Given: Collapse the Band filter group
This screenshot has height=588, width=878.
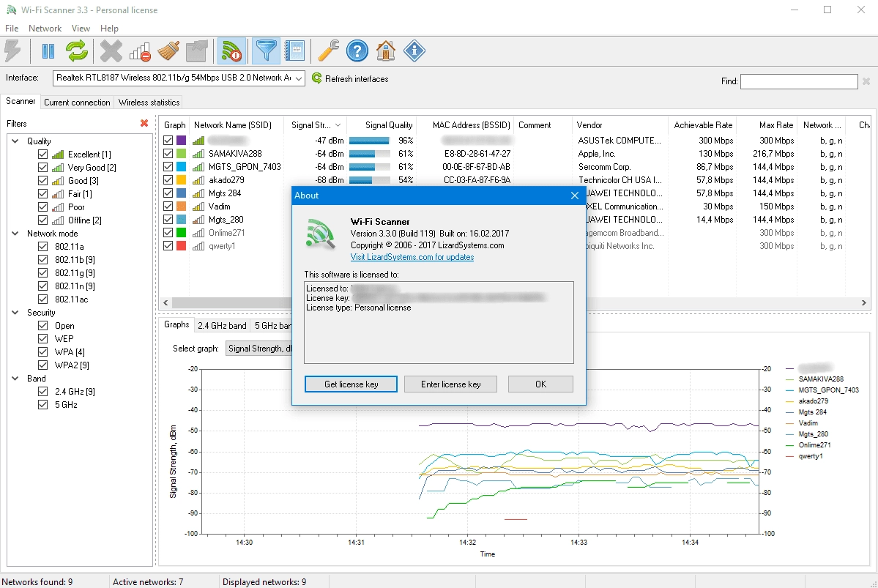Looking at the screenshot, I should tap(15, 379).
